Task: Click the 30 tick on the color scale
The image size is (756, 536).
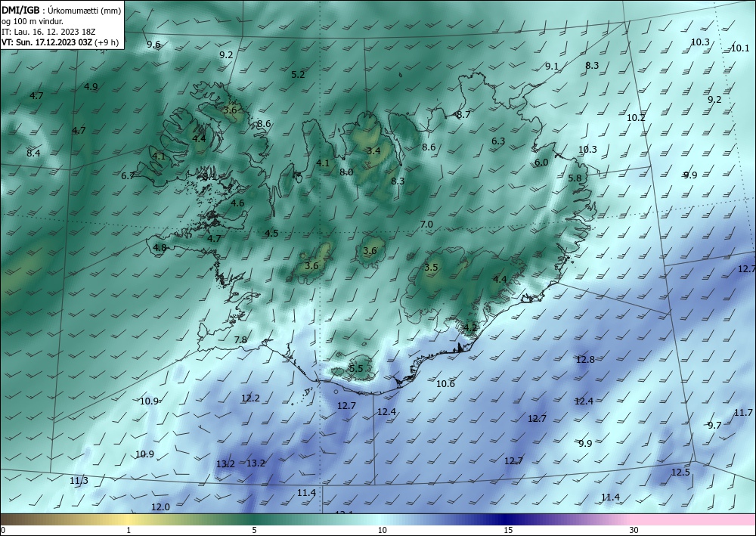Action: pyautogui.click(x=634, y=530)
